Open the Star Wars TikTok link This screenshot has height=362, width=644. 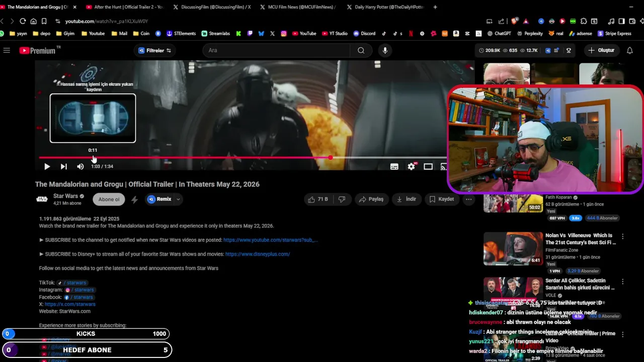click(72, 283)
